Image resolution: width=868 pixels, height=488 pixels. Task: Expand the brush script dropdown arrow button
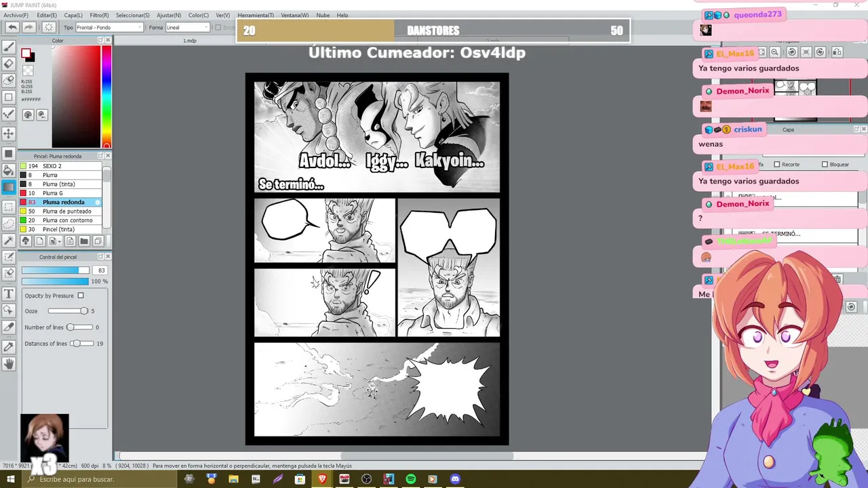[60, 241]
